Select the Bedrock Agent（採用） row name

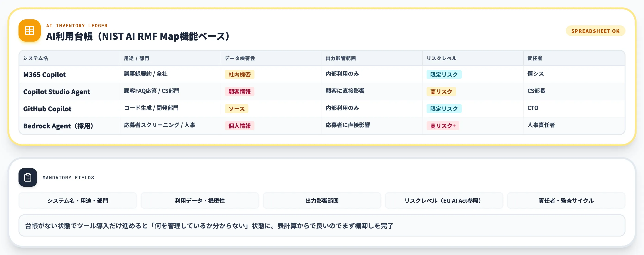[58, 126]
